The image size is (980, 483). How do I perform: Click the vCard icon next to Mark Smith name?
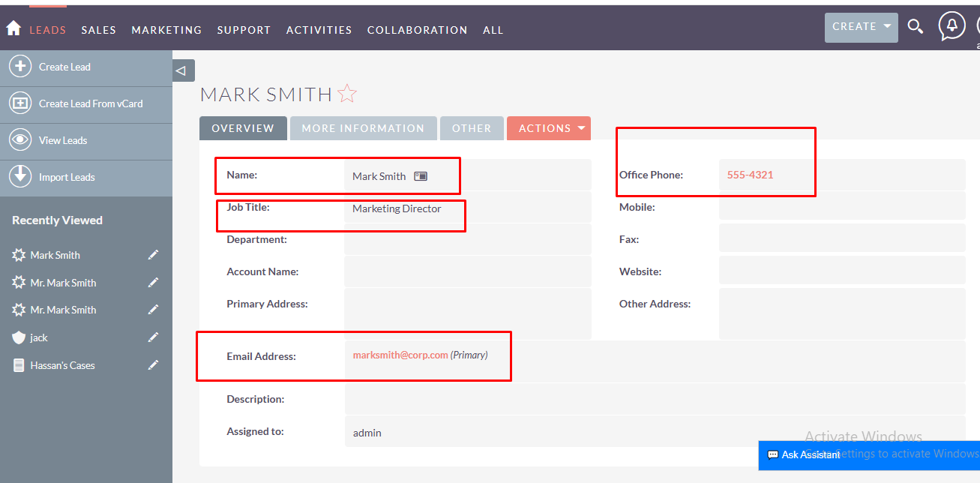421,176
